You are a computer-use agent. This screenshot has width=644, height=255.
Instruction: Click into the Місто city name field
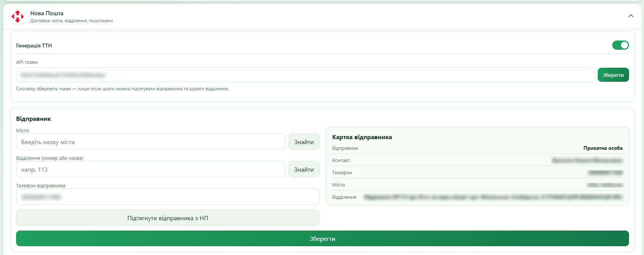pyautogui.click(x=151, y=142)
